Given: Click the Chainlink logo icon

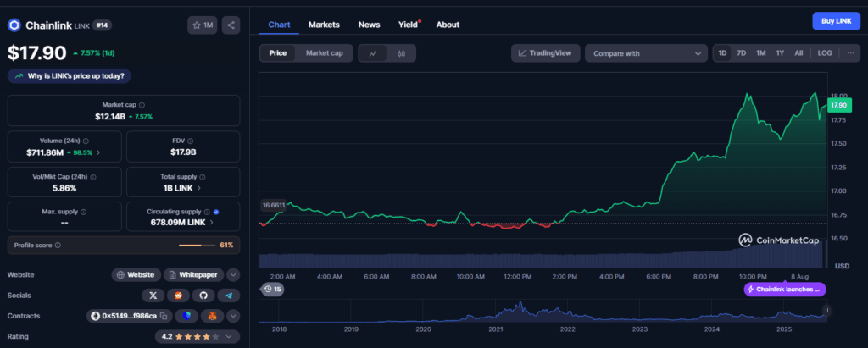Looking at the screenshot, I should tap(14, 25).
